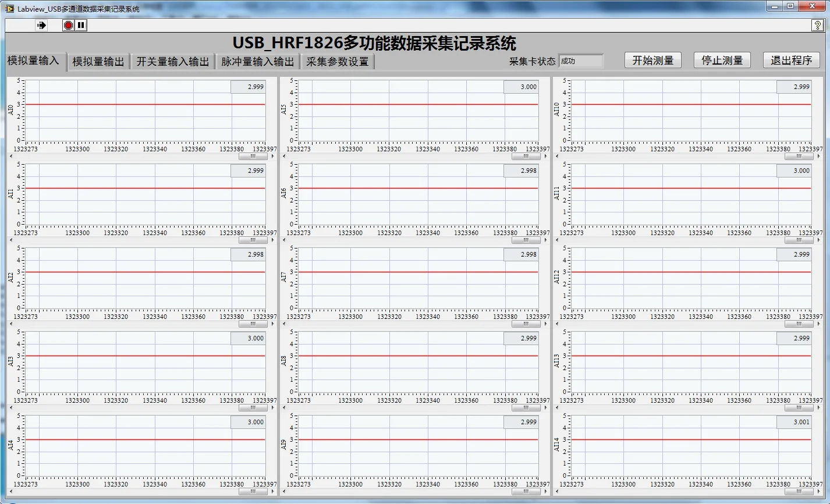
Task: Click the AI13 y-axis label
Action: click(x=556, y=361)
